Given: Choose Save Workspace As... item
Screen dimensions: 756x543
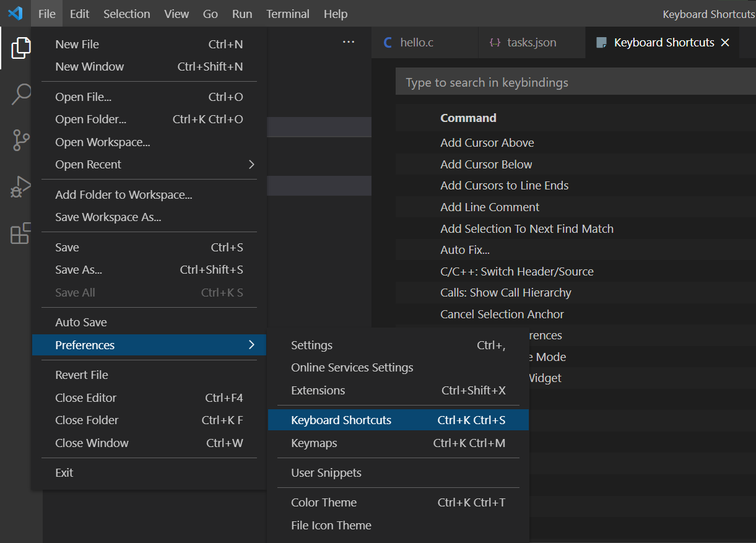Looking at the screenshot, I should coord(149,217).
